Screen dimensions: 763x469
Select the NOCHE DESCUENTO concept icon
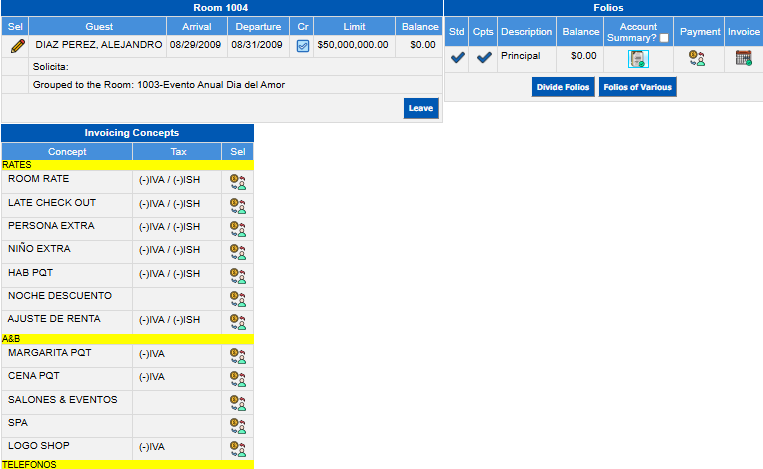237,299
